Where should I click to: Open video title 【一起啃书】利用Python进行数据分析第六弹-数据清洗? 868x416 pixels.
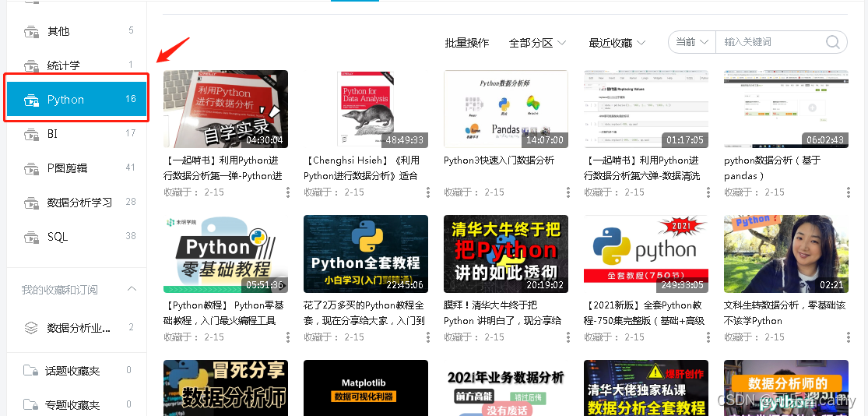(x=643, y=167)
